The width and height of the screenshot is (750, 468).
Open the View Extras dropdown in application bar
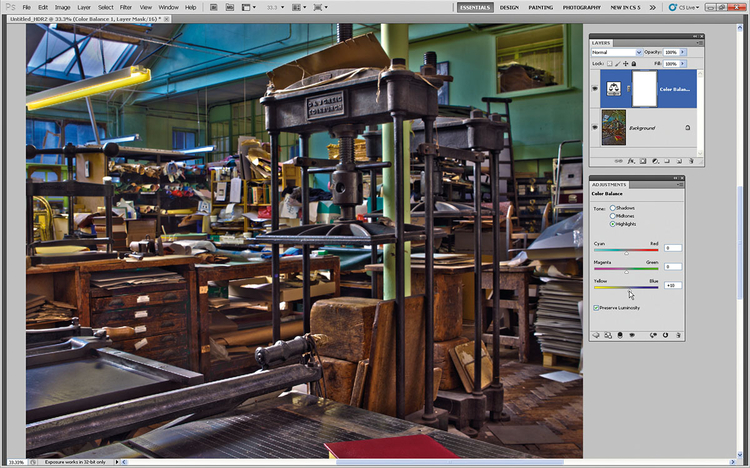coord(248,7)
